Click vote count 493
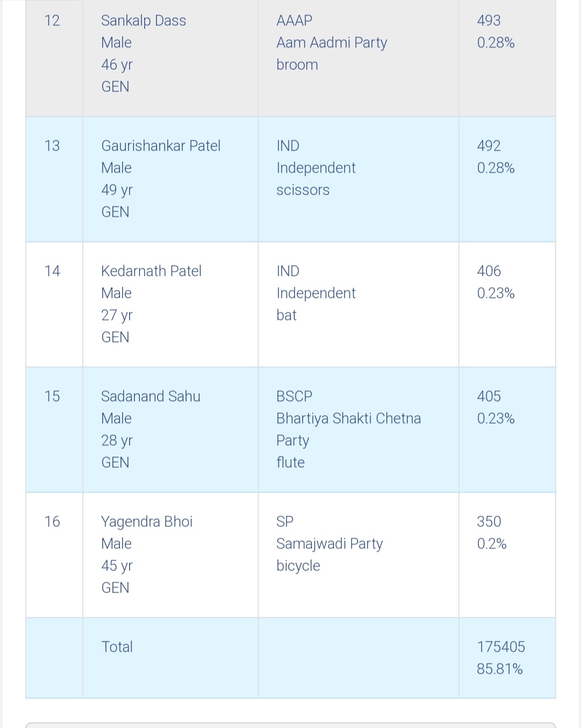This screenshot has height=728, width=581. [x=488, y=20]
